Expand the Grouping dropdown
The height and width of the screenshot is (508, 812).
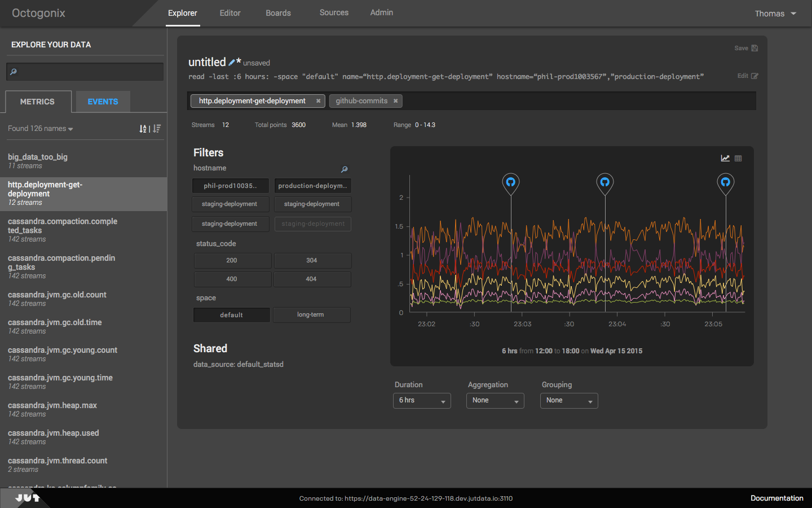tap(569, 401)
